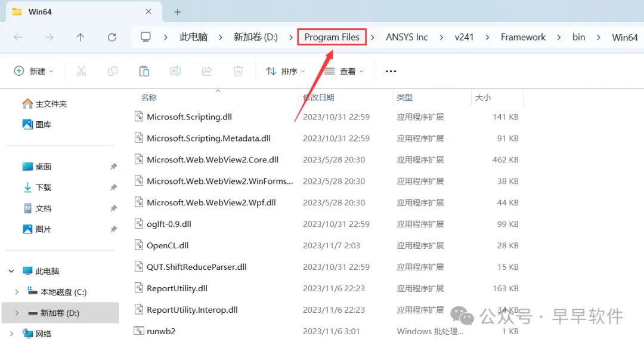Image resolution: width=644 pixels, height=342 pixels.
Task: Click chevron after v241 breadcrumb
Action: pyautogui.click(x=487, y=38)
